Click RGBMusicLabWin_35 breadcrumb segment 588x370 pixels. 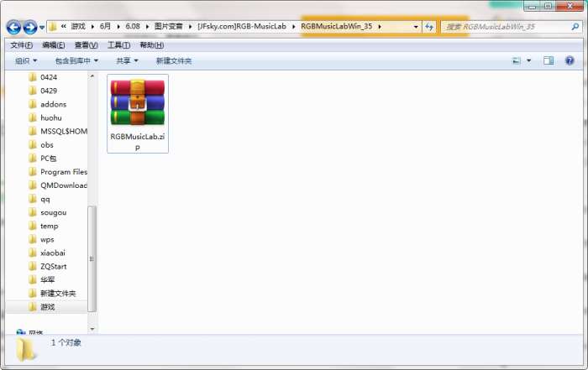pyautogui.click(x=336, y=26)
